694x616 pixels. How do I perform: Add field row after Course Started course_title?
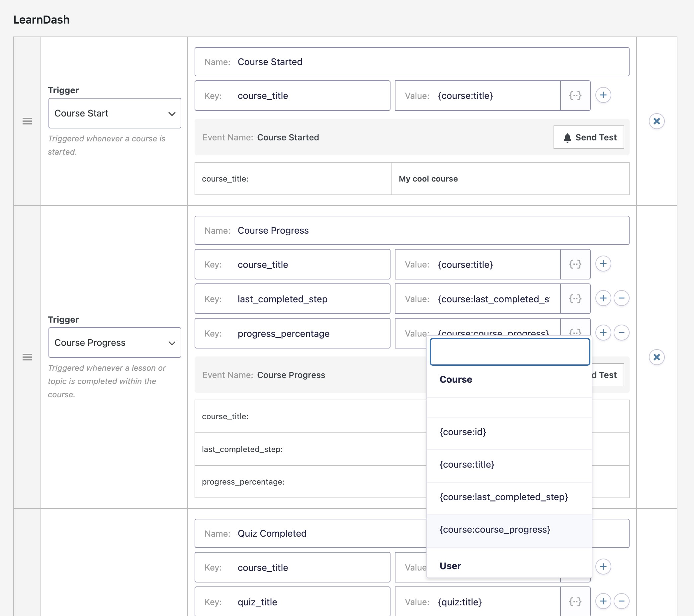(x=603, y=95)
